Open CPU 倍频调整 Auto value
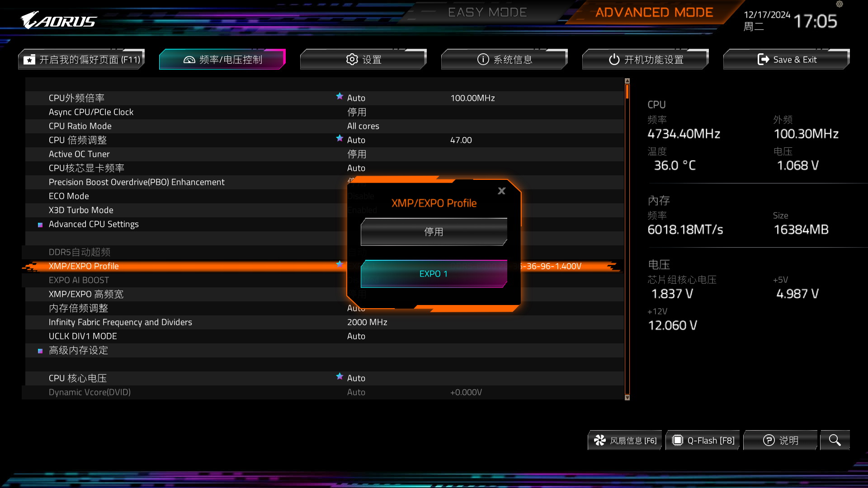Screen dimensions: 868x488 (356, 140)
